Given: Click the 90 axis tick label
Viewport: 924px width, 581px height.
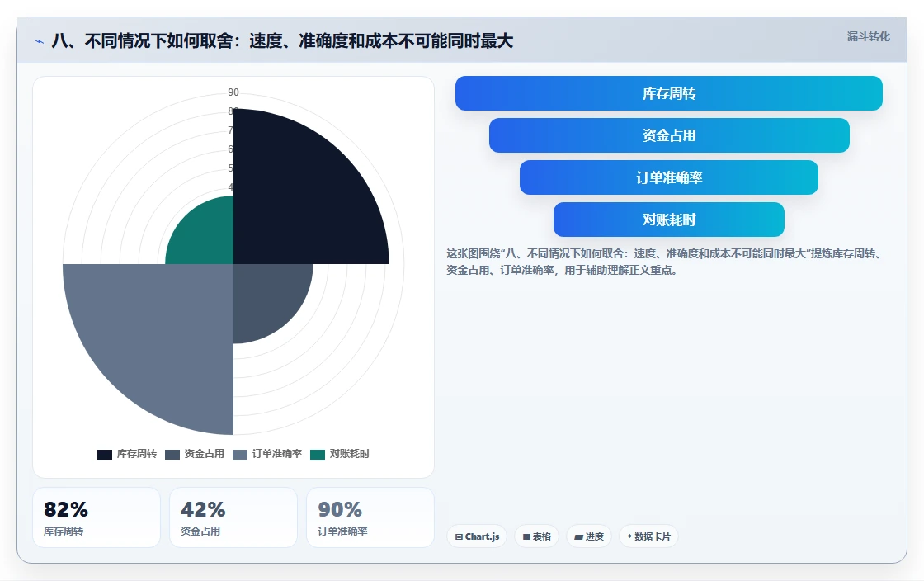Looking at the screenshot, I should pos(233,92).
